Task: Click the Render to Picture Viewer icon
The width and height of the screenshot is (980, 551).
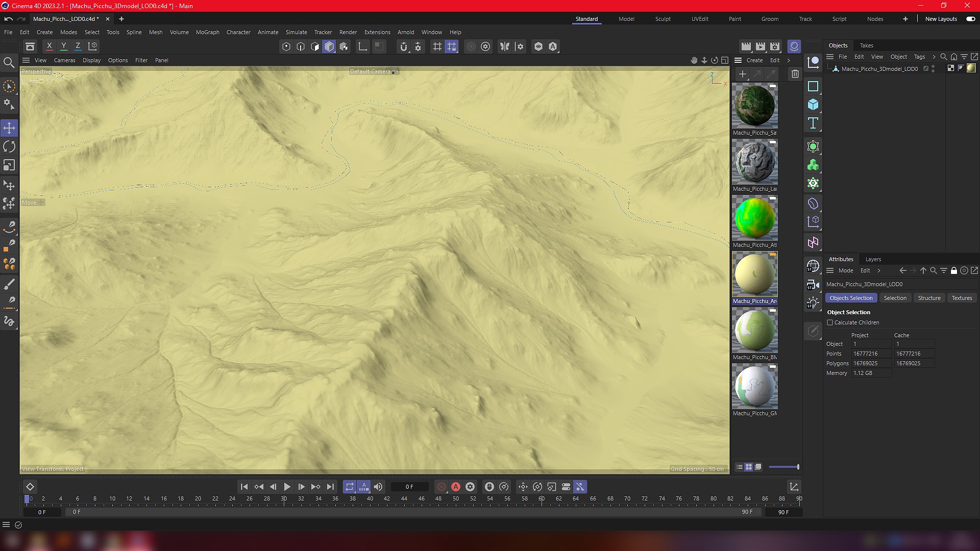Action: pos(761,46)
